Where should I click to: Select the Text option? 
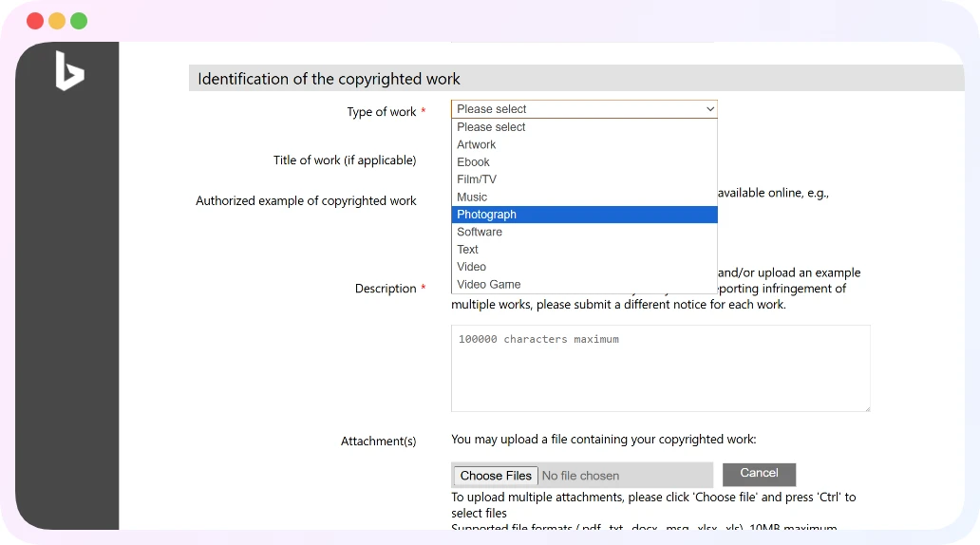pos(584,250)
